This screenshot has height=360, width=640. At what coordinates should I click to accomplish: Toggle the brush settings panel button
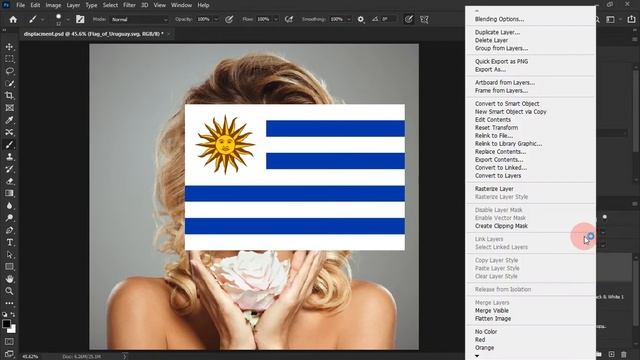[x=80, y=19]
